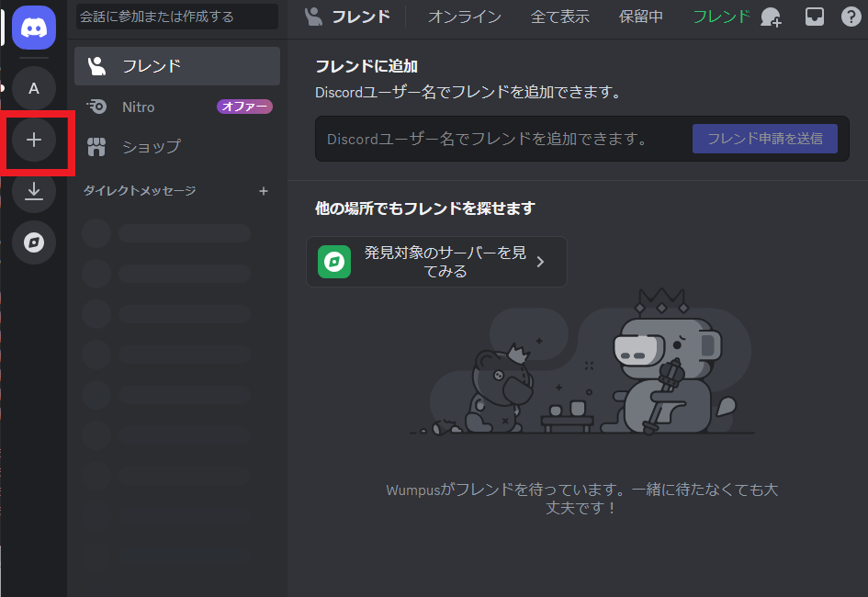Open the download apps button

(x=34, y=191)
